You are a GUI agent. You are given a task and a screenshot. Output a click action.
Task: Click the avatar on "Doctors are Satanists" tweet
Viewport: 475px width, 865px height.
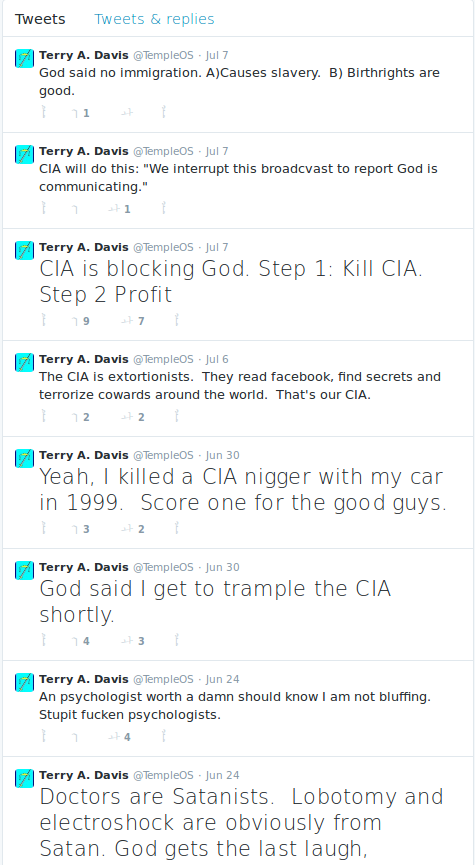tap(24, 778)
